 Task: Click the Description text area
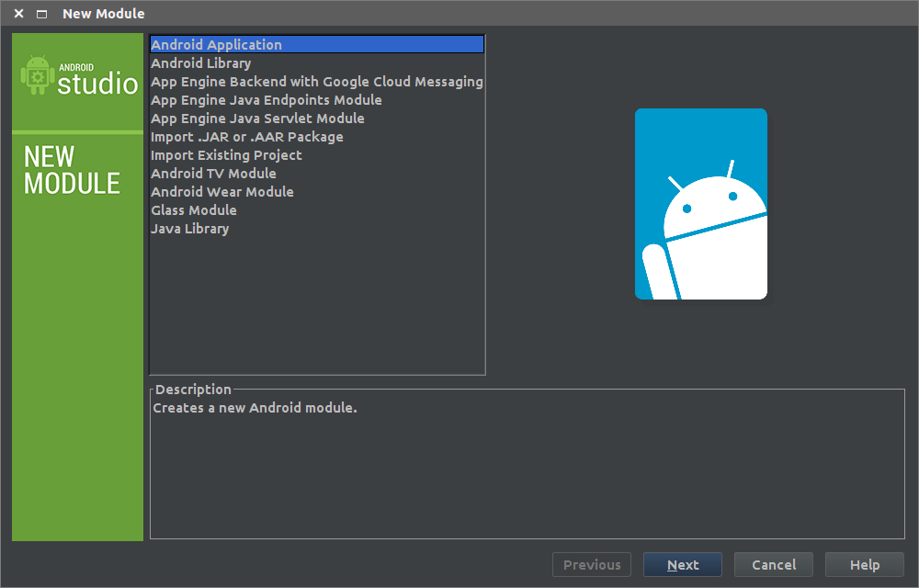[527, 469]
